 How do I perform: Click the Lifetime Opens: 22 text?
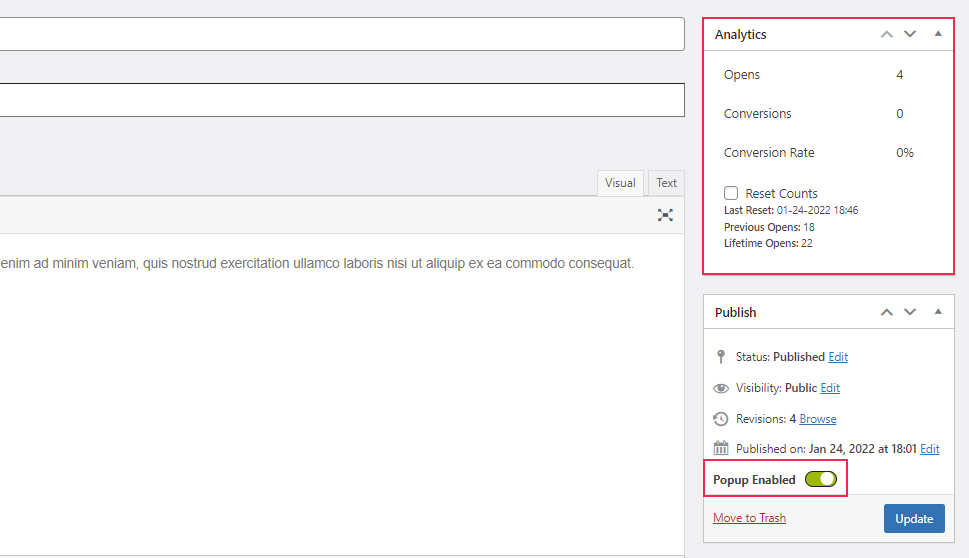click(x=768, y=243)
